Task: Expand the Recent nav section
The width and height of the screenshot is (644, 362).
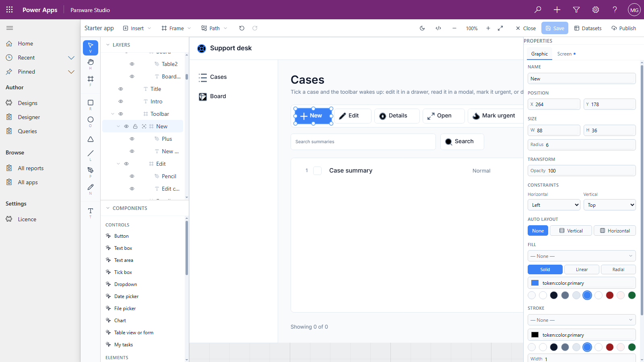Action: click(71, 58)
